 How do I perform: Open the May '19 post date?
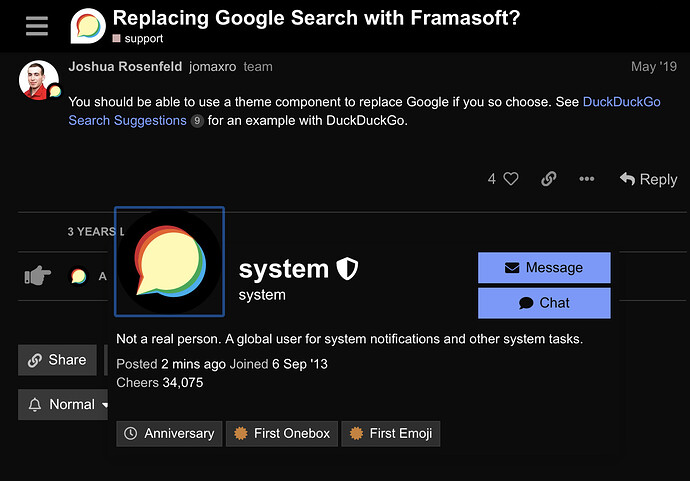click(653, 66)
